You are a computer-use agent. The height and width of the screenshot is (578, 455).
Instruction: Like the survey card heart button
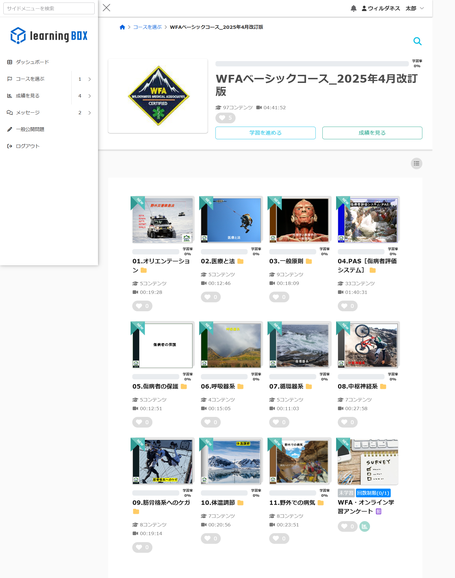point(347,526)
